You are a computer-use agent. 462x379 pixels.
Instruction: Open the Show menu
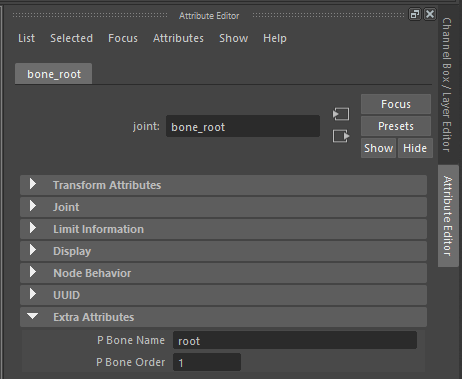click(x=233, y=38)
